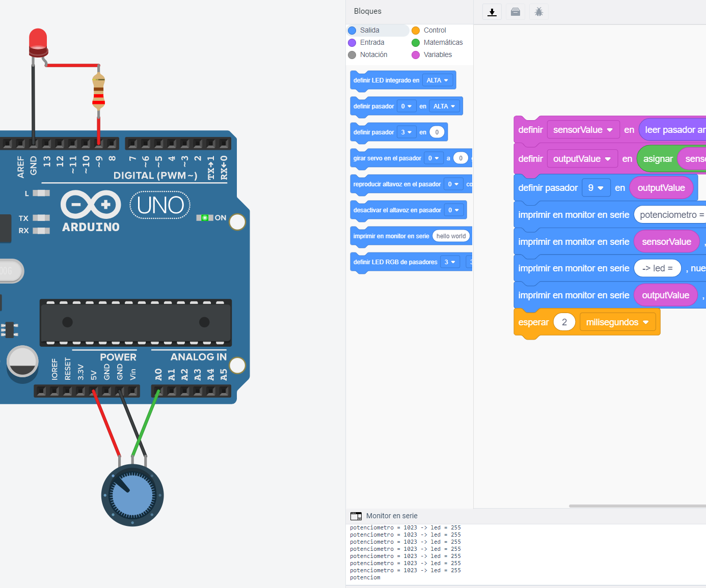
Task: Click the 'Bloques' panel title
Action: (368, 11)
